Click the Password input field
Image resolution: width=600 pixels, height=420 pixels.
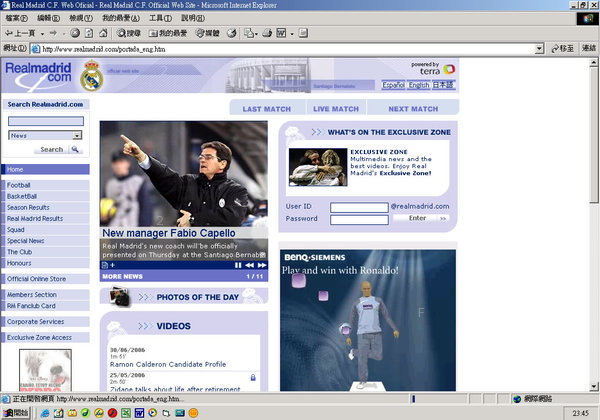(x=359, y=220)
